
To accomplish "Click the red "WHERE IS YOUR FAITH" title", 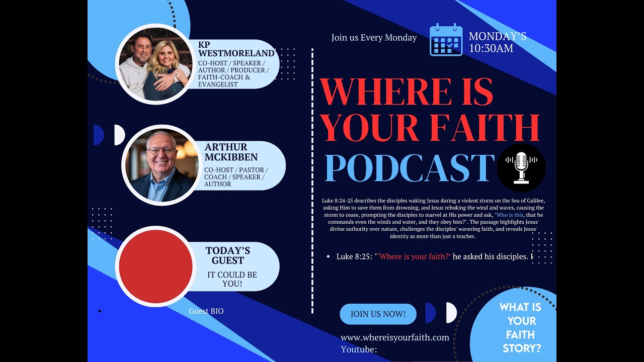I will click(x=430, y=109).
